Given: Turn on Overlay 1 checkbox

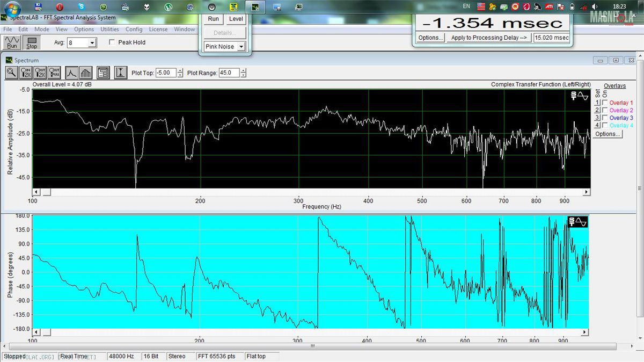Looking at the screenshot, I should 605,103.
